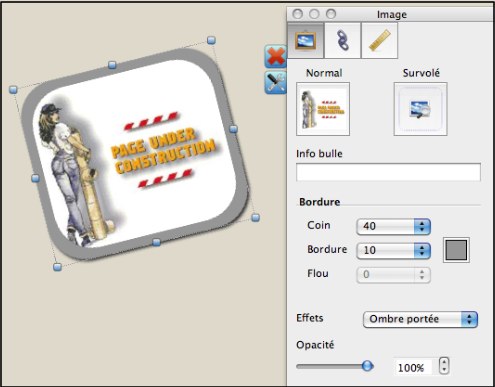The image size is (495, 387).
Task: Click the bottom-center resize handle on image
Action: point(156,242)
